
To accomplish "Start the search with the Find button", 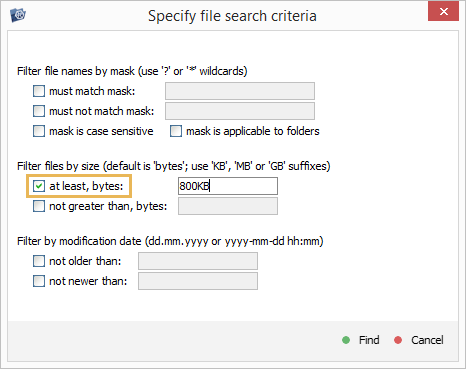I will tap(361, 340).
